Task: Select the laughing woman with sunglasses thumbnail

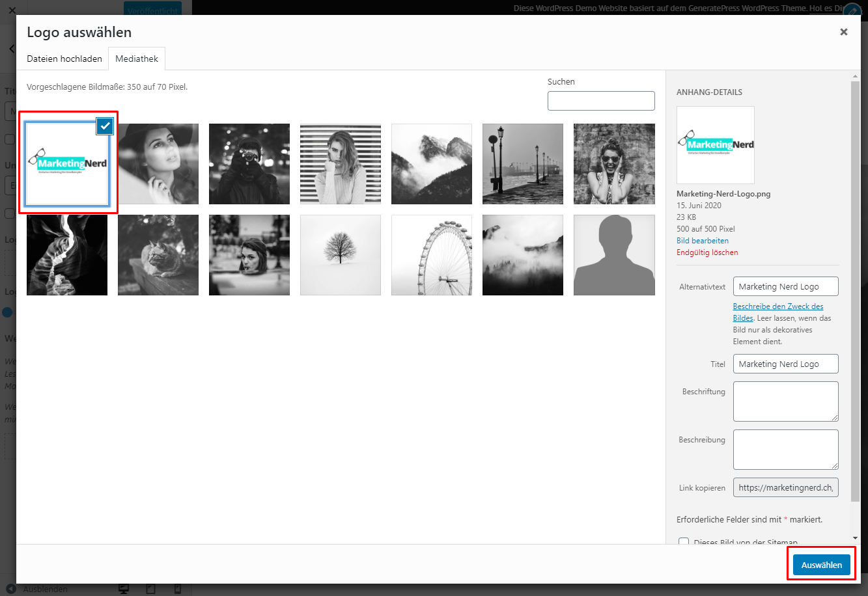Action: pyautogui.click(x=614, y=164)
